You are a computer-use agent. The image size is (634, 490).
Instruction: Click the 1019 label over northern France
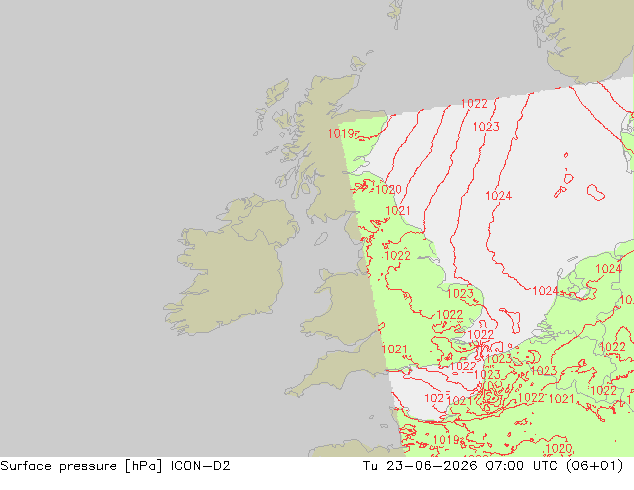point(446,439)
